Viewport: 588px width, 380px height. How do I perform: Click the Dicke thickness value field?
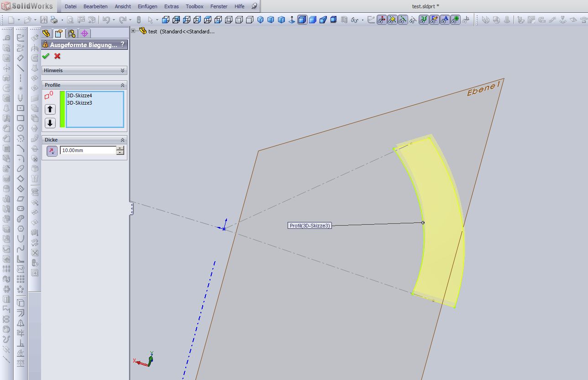pyautogui.click(x=88, y=150)
